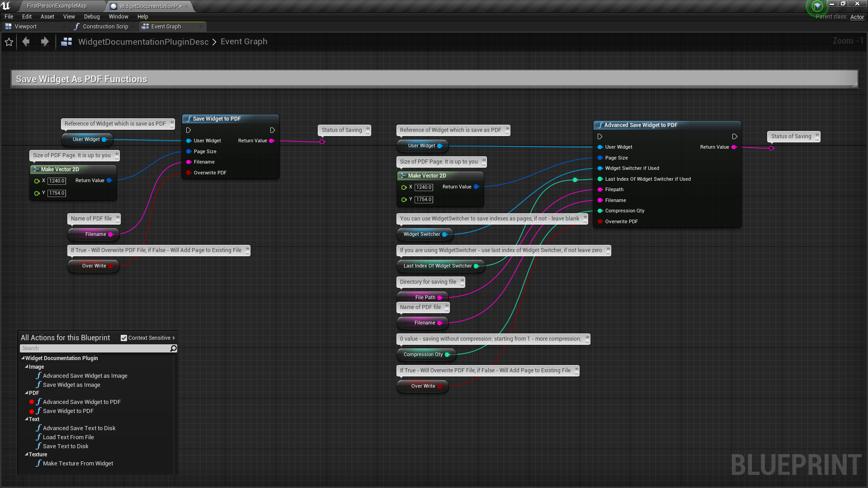Click Save Widget to PDF exec output pin
868x488 pixels.
[273, 130]
